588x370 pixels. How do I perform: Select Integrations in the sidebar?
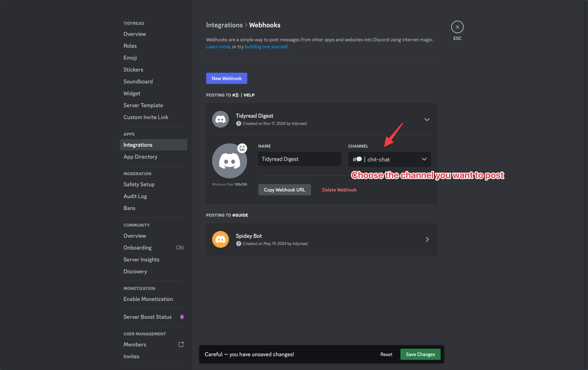coord(153,145)
